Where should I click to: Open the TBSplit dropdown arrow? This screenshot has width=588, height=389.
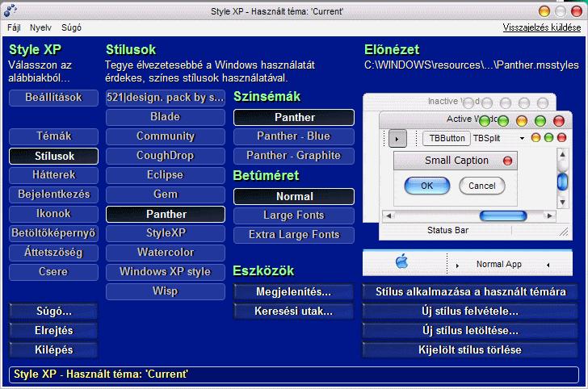click(x=522, y=139)
